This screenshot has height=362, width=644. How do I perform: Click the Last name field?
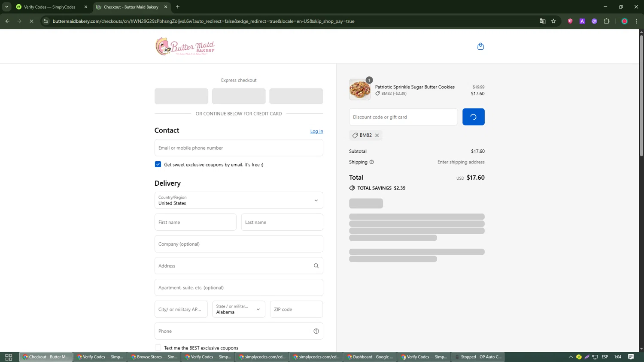[282, 222]
